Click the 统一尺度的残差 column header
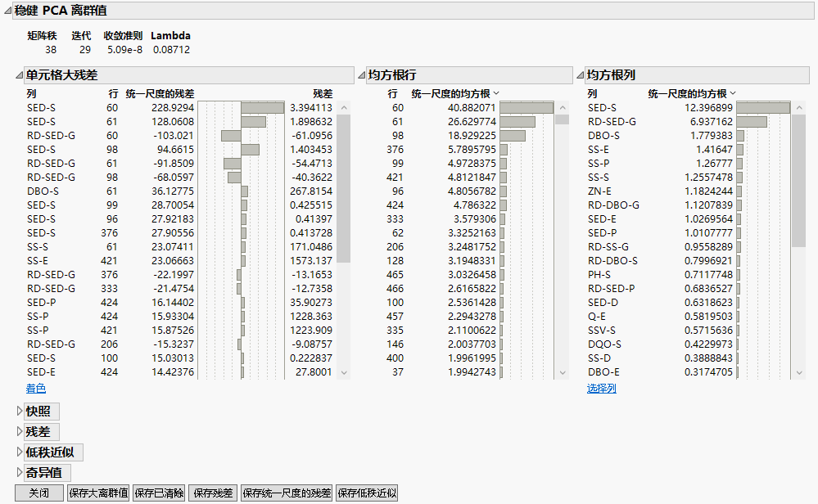The width and height of the screenshot is (818, 504). [160, 94]
